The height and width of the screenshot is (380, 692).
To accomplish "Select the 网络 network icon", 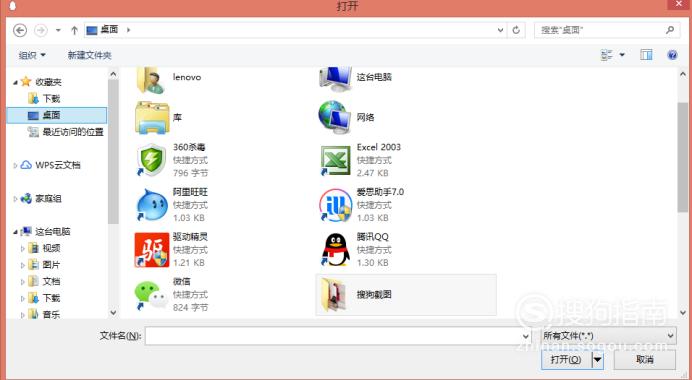I will pyautogui.click(x=335, y=117).
